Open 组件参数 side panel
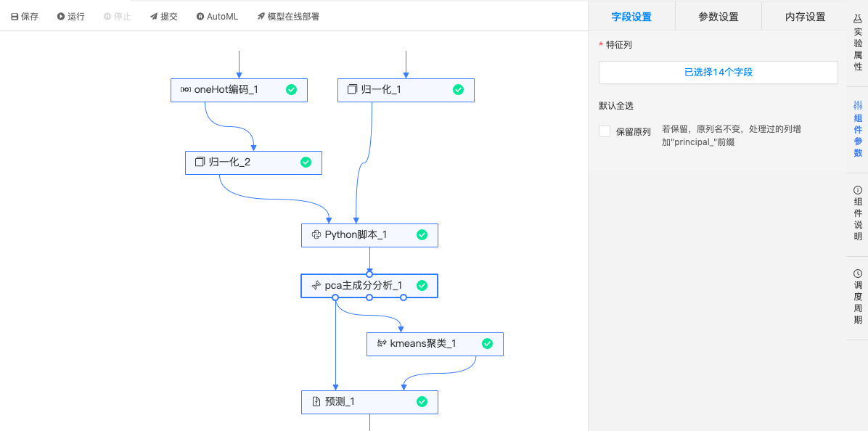The image size is (868, 431). 858,129
